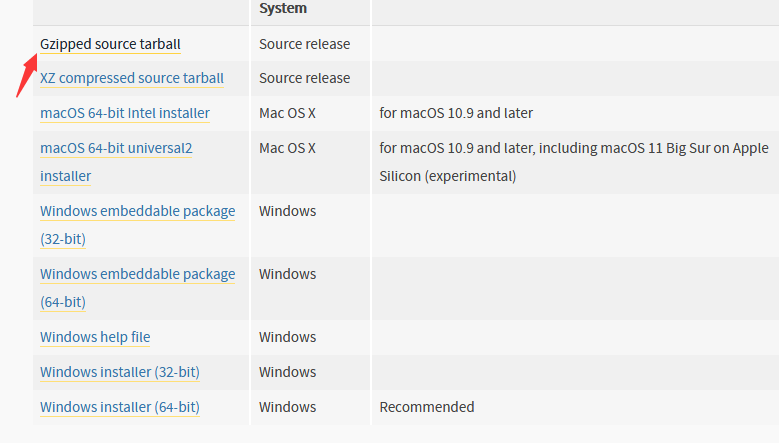Viewport: 779px width, 443px height.
Task: Click the Recommended description text
Action: 427,407
